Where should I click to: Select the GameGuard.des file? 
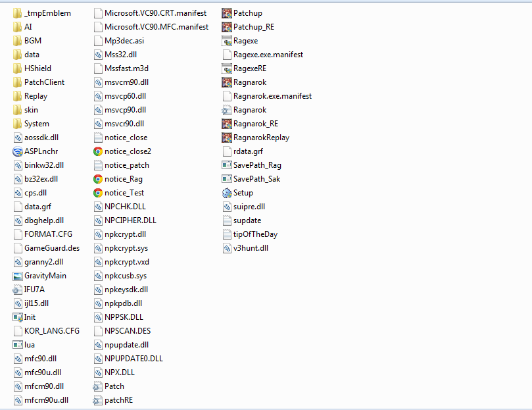[47, 248]
